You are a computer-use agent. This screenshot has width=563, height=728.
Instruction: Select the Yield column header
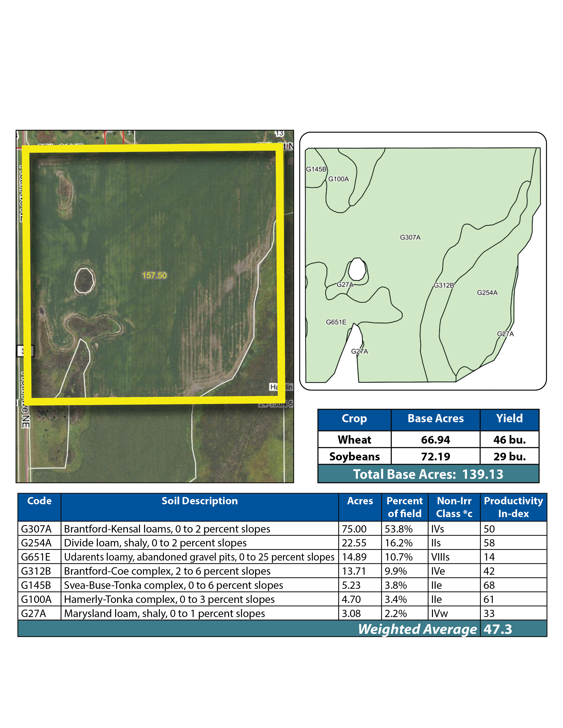coord(509,419)
